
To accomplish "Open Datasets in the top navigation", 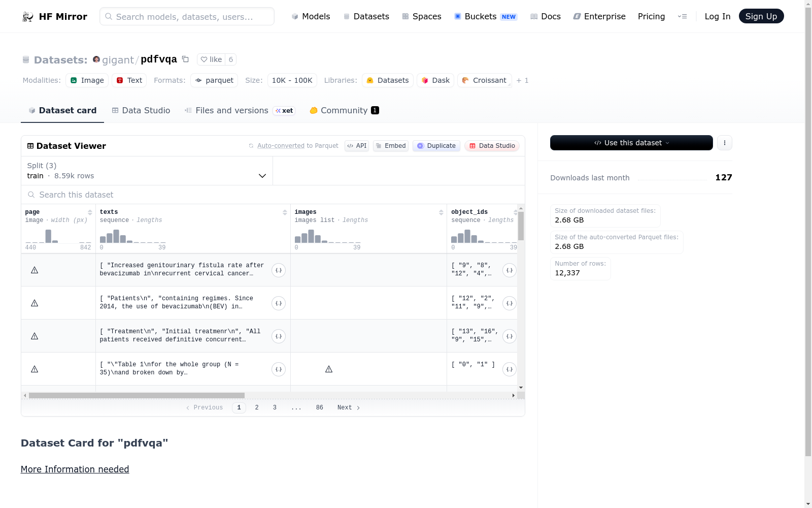I will pyautogui.click(x=366, y=16).
